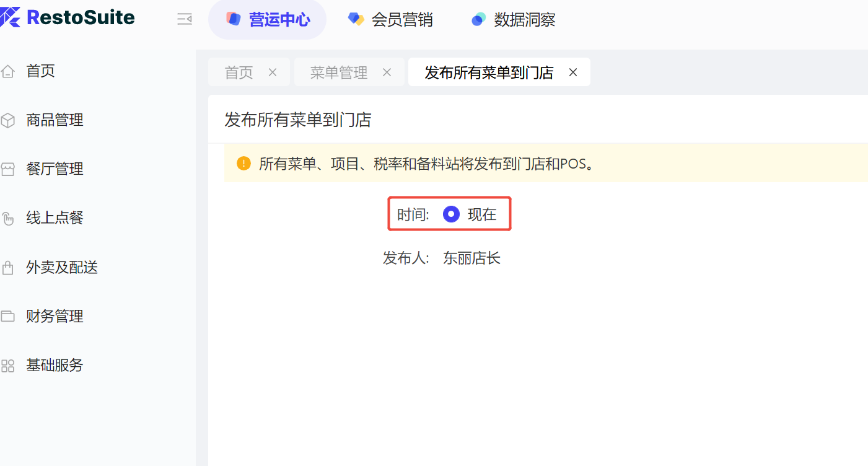868x466 pixels.
Task: Close the 菜单管理 tab
Action: (387, 73)
